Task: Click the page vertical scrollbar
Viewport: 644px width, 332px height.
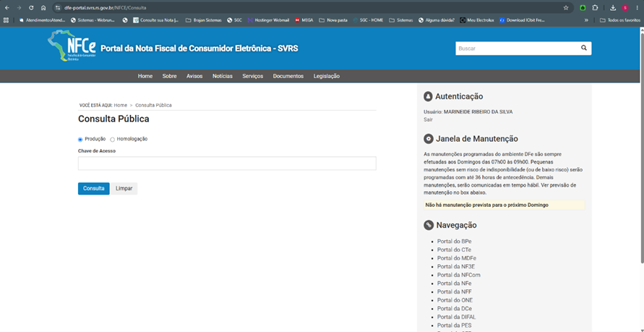Action: point(642,144)
